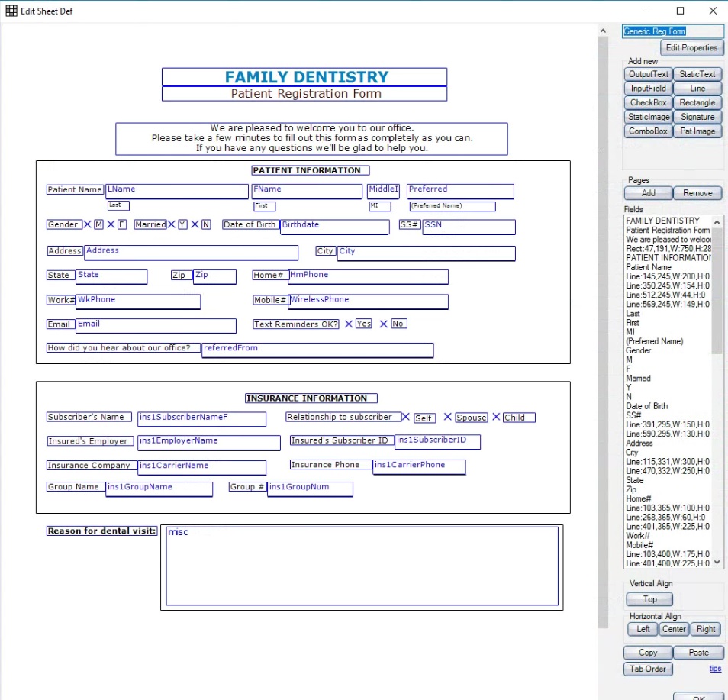This screenshot has width=728, height=700.
Task: Click scroll down arrow in Fields list
Action: point(717,563)
